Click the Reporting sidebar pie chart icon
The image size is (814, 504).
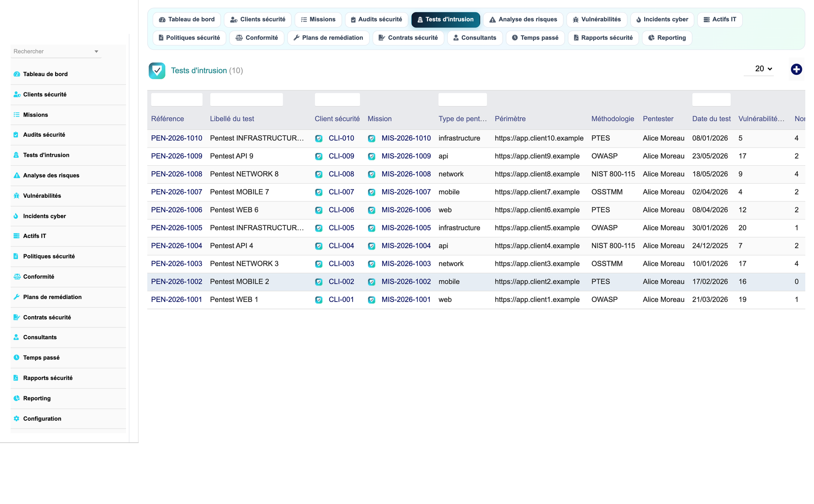click(16, 398)
